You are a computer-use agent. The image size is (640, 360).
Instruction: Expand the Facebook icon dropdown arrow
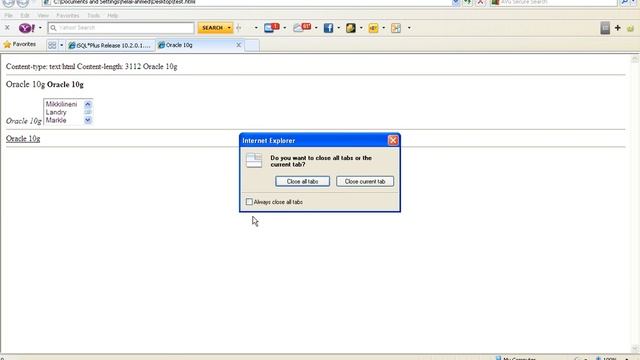pyautogui.click(x=338, y=28)
